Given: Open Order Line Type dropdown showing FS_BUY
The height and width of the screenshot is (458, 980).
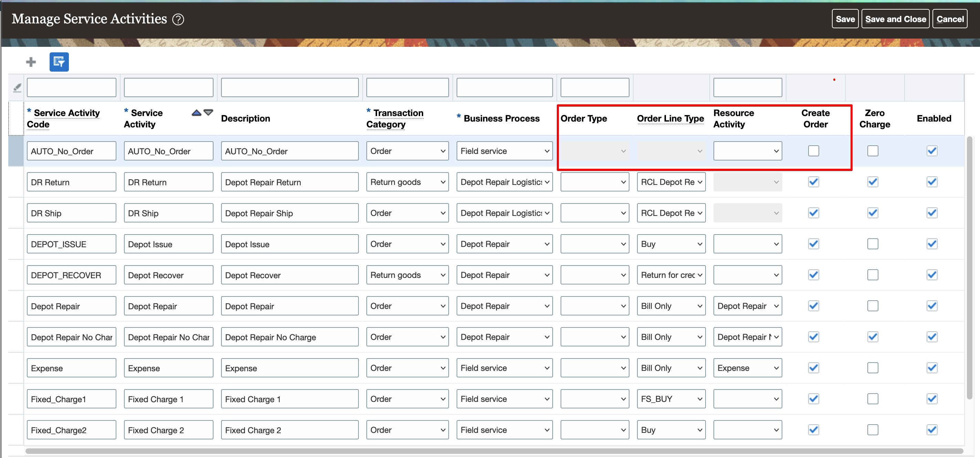Looking at the screenshot, I should click(671, 399).
